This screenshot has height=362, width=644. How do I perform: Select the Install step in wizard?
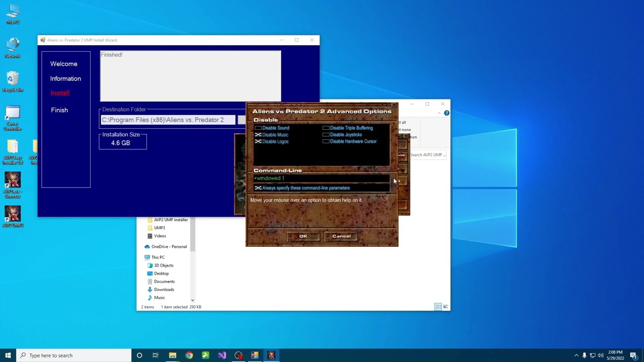click(x=60, y=93)
